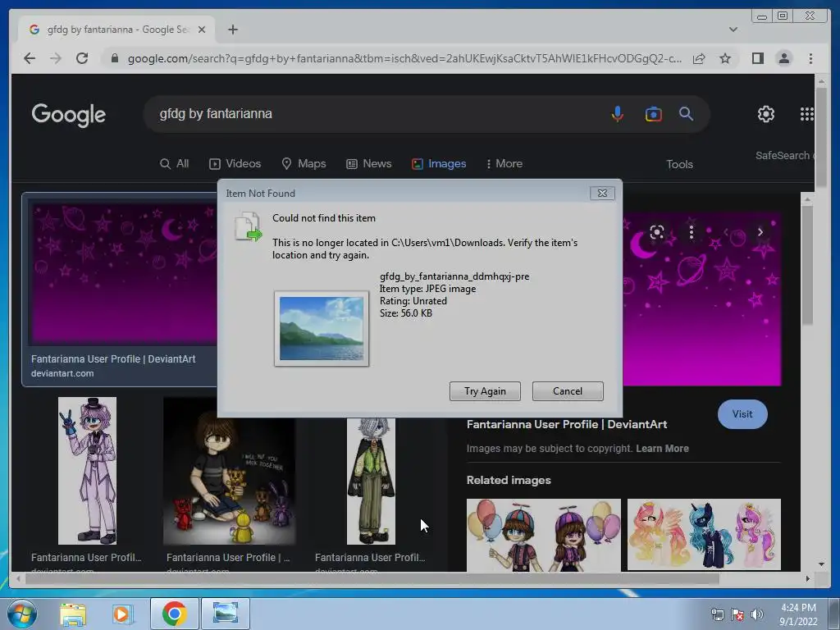Click the file move icon in dialog
The height and width of the screenshot is (630, 840).
tap(248, 226)
